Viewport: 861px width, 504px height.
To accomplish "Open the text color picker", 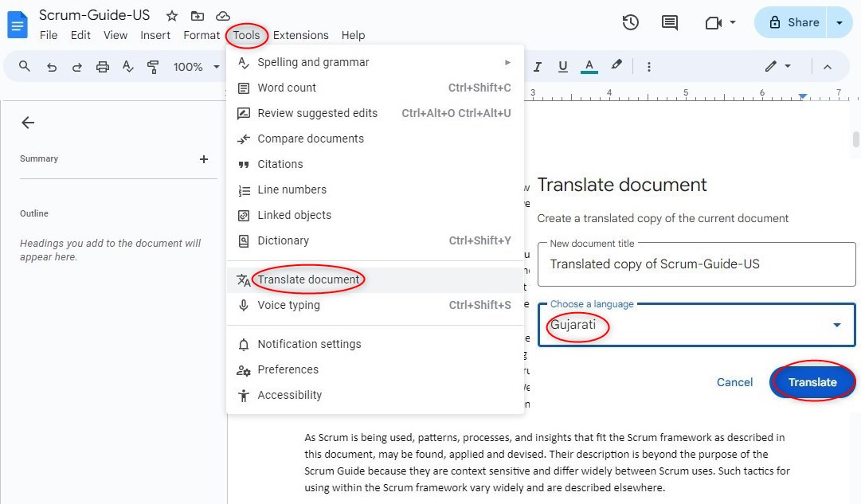I will click(x=589, y=67).
